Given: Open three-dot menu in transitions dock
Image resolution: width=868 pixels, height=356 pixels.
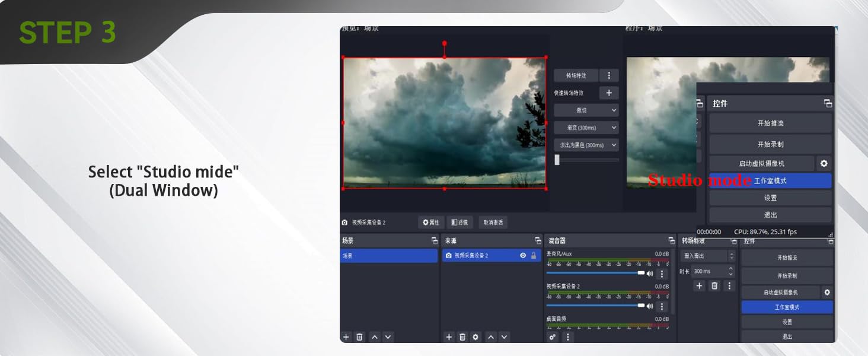Looking at the screenshot, I should click(x=730, y=286).
